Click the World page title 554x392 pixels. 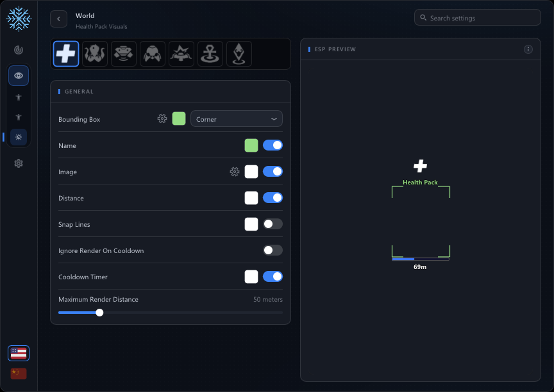point(85,16)
